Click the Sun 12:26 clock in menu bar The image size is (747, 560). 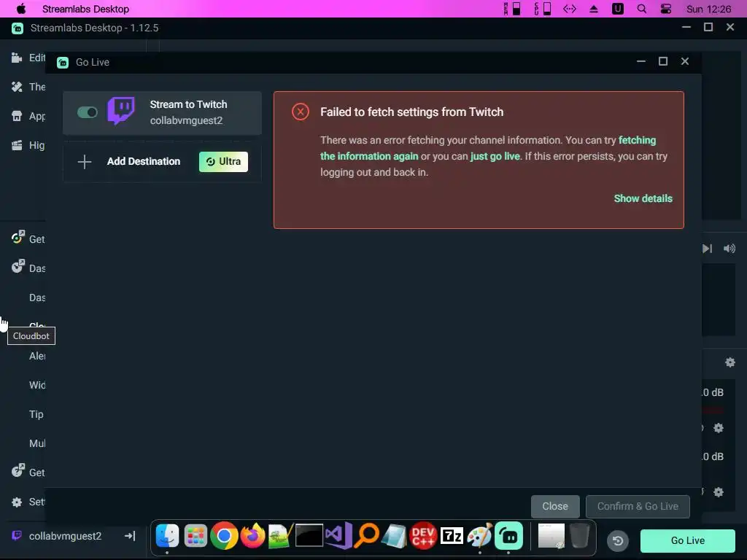point(708,9)
